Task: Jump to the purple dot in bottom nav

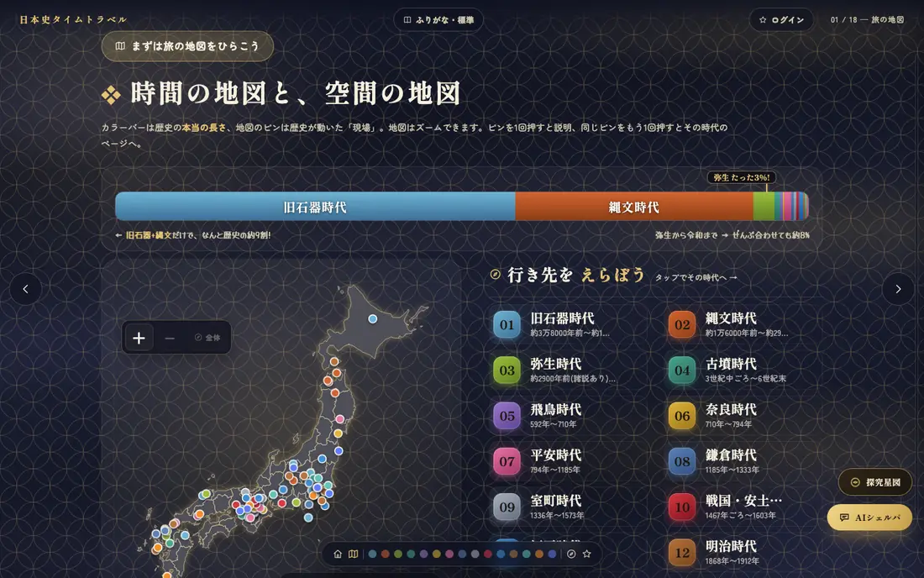Action: 423,554
